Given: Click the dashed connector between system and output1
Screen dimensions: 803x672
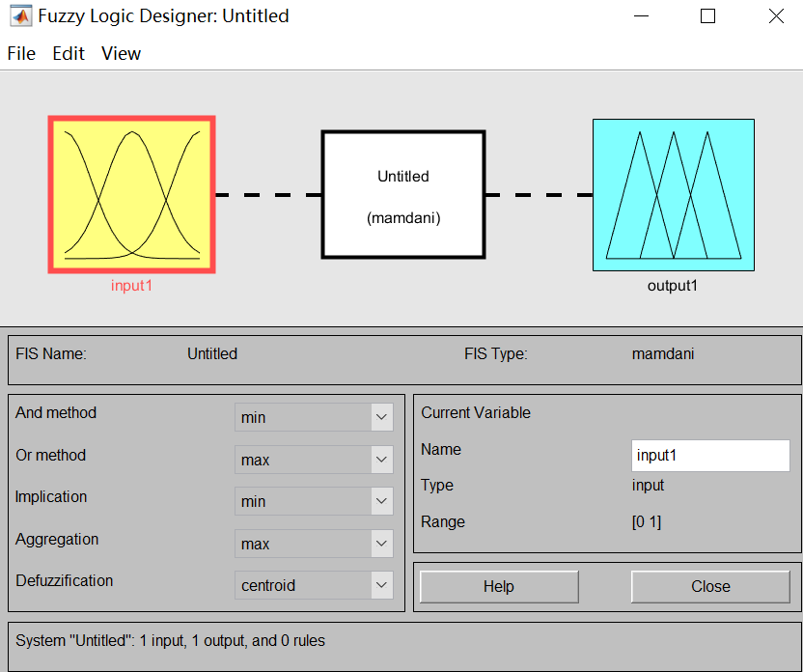Looking at the screenshot, I should (539, 194).
